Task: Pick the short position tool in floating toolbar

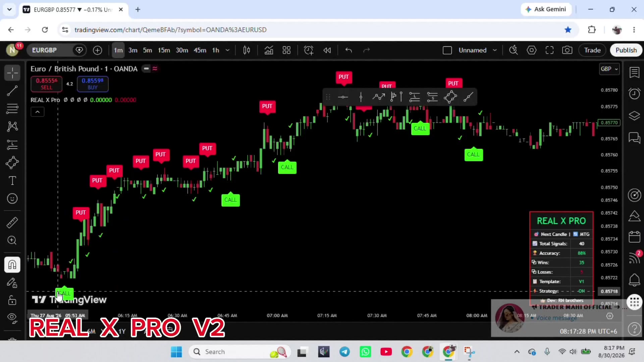Action: click(432, 97)
